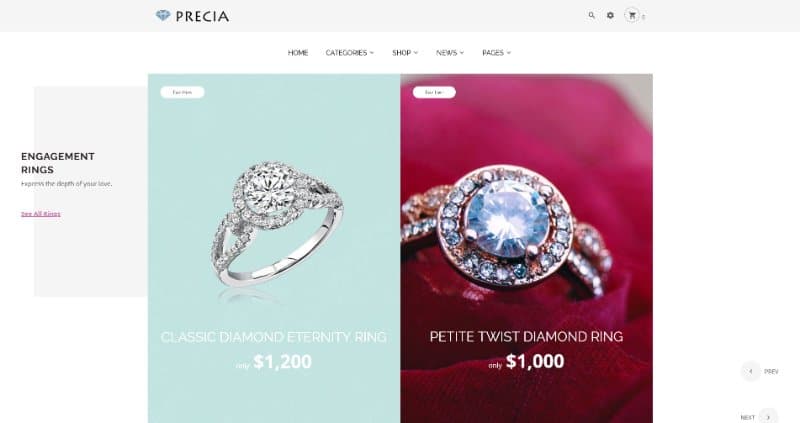Image resolution: width=800 pixels, height=423 pixels.
Task: Open the PAGES menu
Action: coord(496,53)
